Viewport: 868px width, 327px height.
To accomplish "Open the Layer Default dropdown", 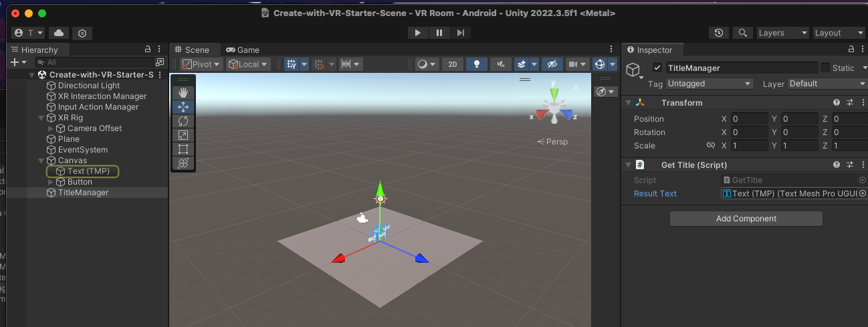I will click(x=827, y=84).
